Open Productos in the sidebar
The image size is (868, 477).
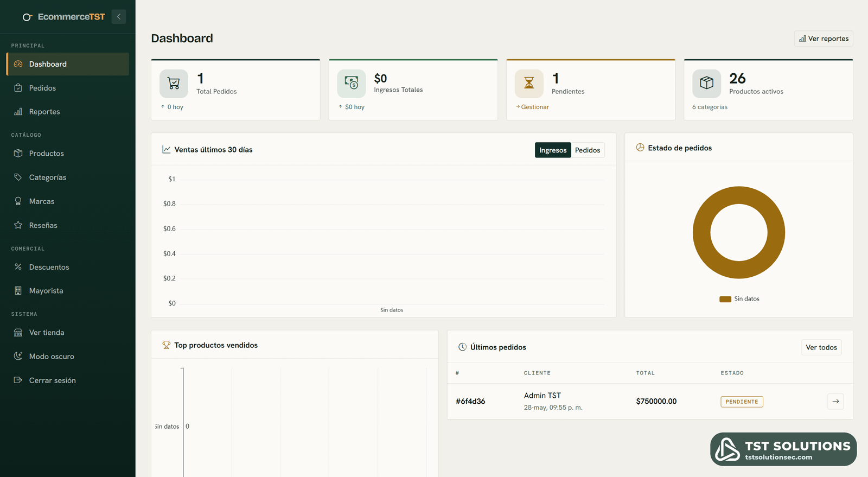(x=68, y=154)
